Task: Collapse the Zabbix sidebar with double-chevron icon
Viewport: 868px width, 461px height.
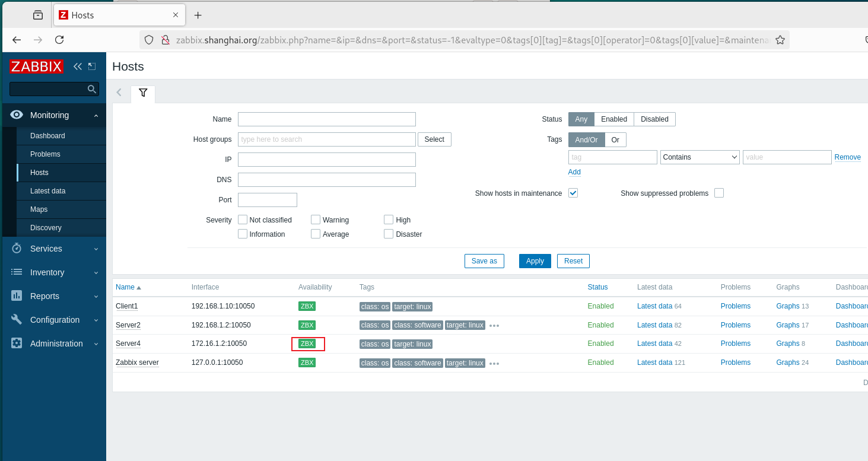Action: click(x=77, y=66)
